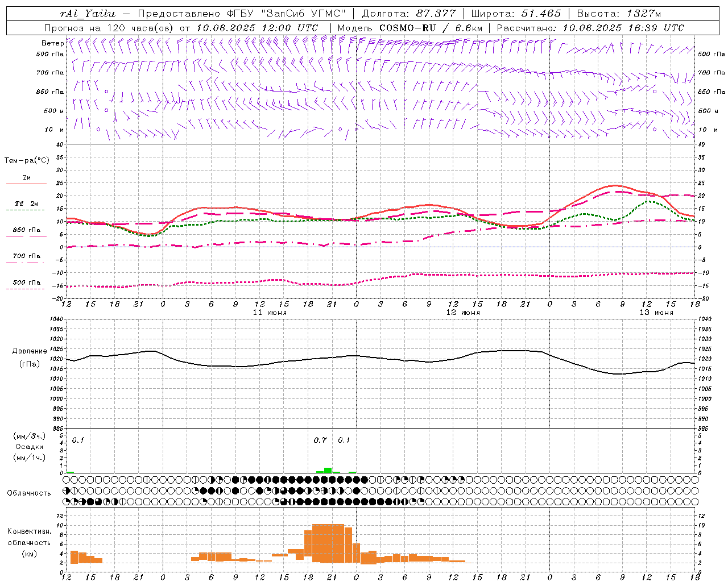Click 'Предоставлено ФГБУ "ЗапСиб УГМС"' text
728x582 pixels.
tap(242, 14)
